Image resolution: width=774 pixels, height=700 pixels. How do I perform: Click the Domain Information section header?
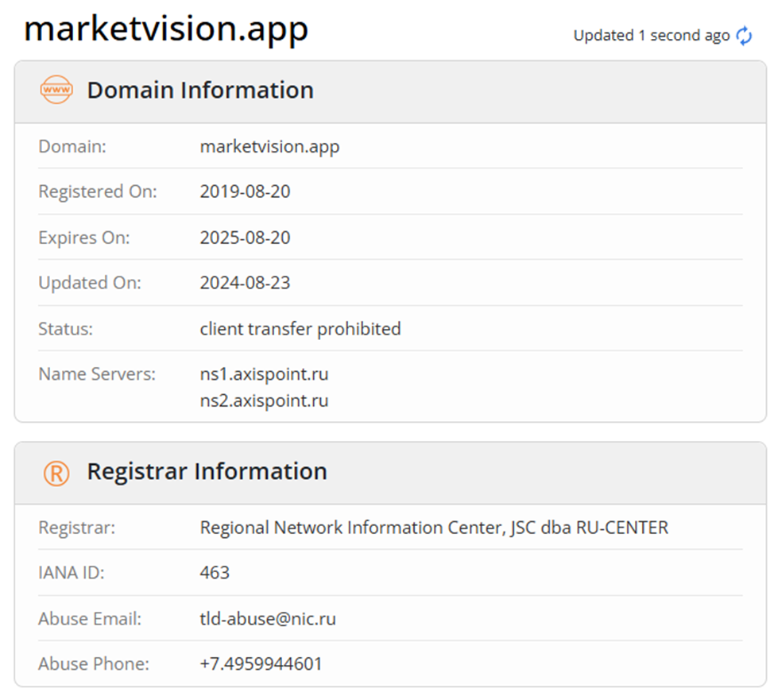[x=199, y=91]
